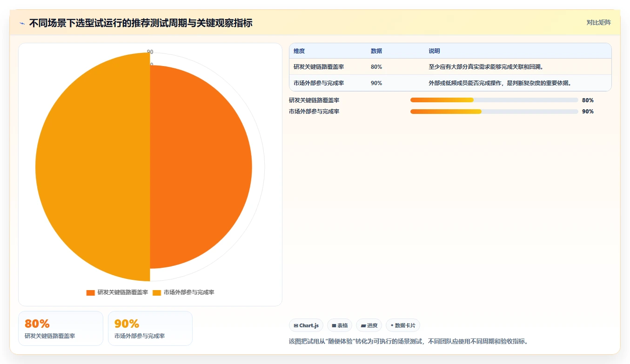Click the 对比矩阵 label in header

pyautogui.click(x=599, y=22)
